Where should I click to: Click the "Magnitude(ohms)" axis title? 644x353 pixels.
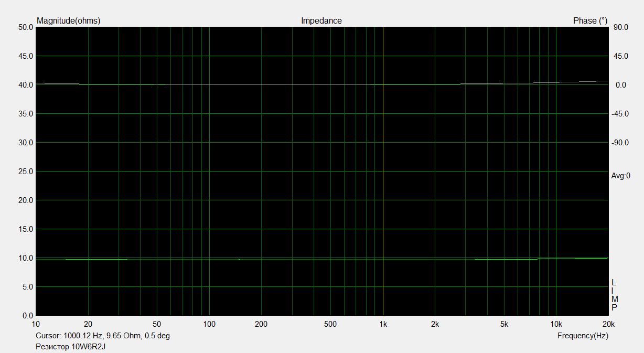[x=68, y=21]
